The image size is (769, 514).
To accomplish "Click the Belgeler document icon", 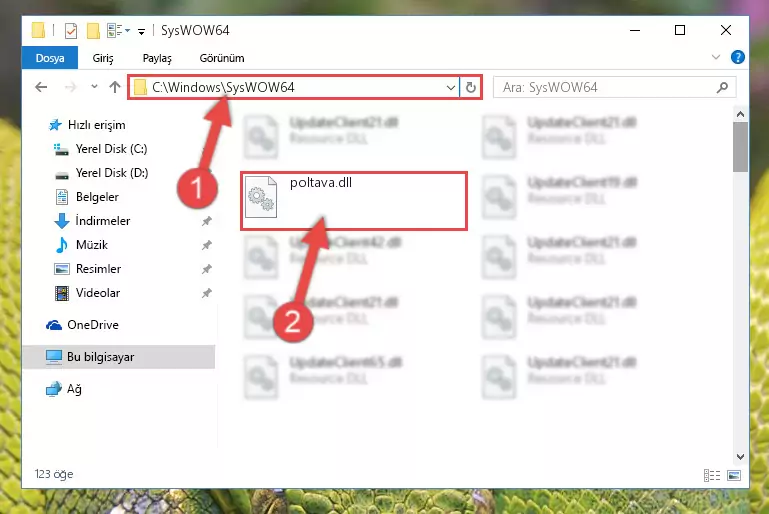I will click(x=62, y=197).
